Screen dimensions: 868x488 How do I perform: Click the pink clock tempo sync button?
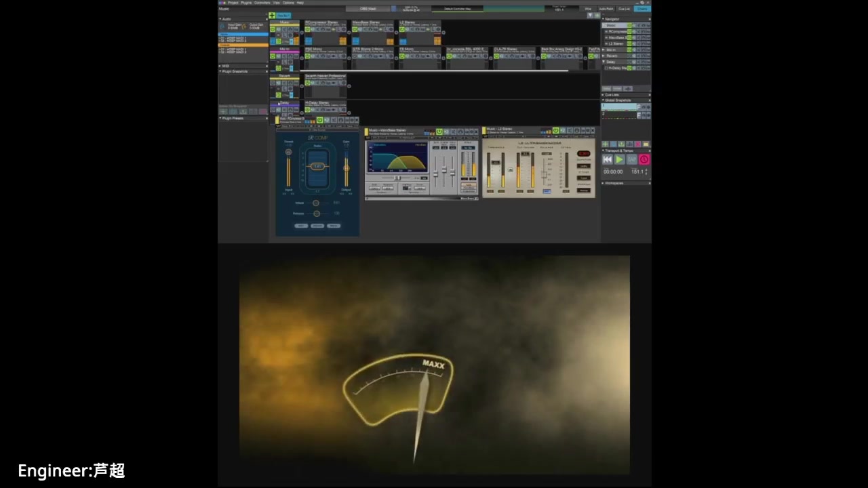[644, 159]
